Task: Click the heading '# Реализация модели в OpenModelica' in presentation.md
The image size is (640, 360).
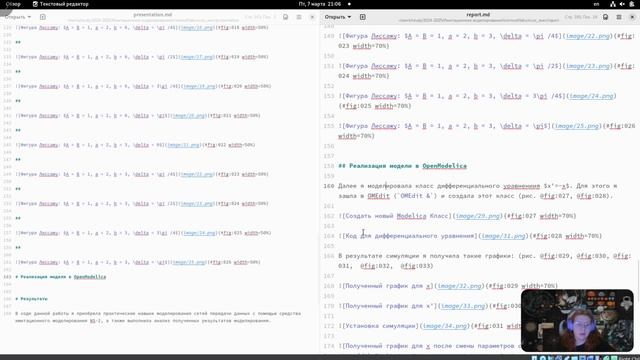Action: [61, 277]
